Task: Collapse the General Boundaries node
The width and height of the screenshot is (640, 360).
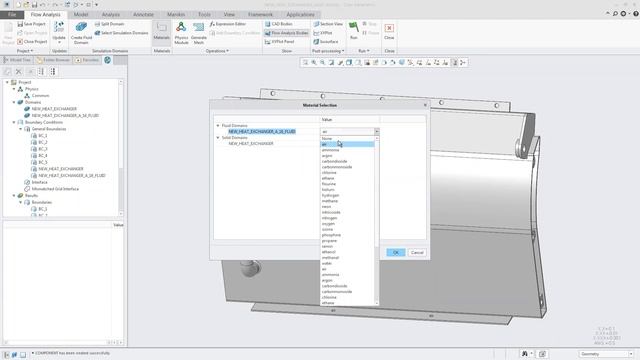Action: coord(21,129)
